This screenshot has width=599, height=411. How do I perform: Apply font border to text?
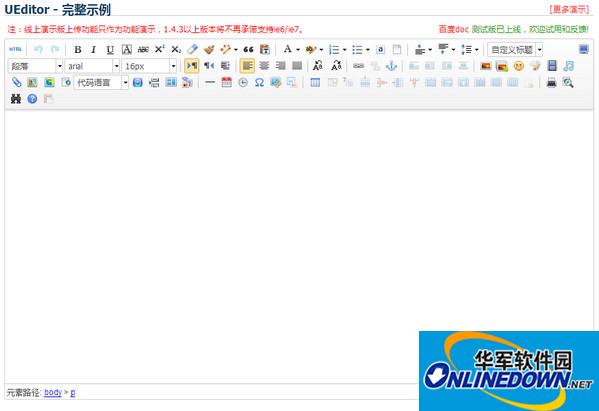126,49
